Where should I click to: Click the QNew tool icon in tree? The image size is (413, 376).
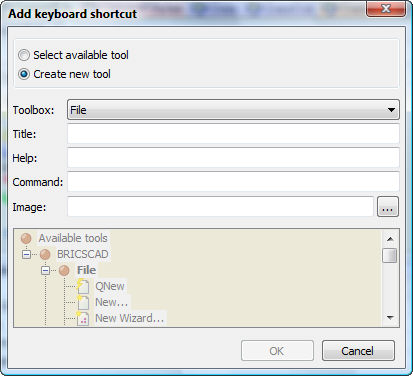click(83, 286)
